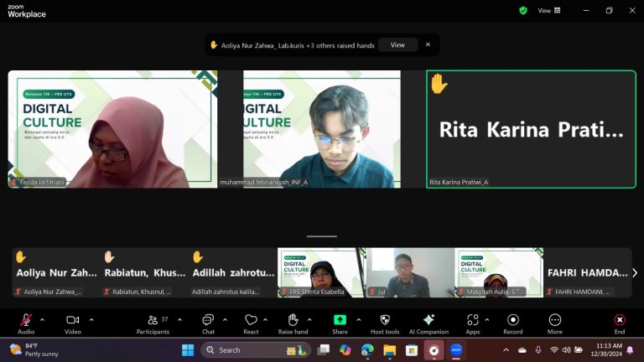This screenshot has height=362, width=644.
Task: Open the React emoji menu
Action: [x=251, y=323]
